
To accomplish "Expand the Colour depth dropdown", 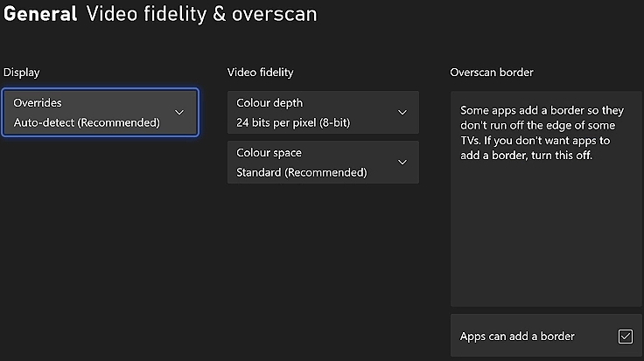I will [323, 113].
